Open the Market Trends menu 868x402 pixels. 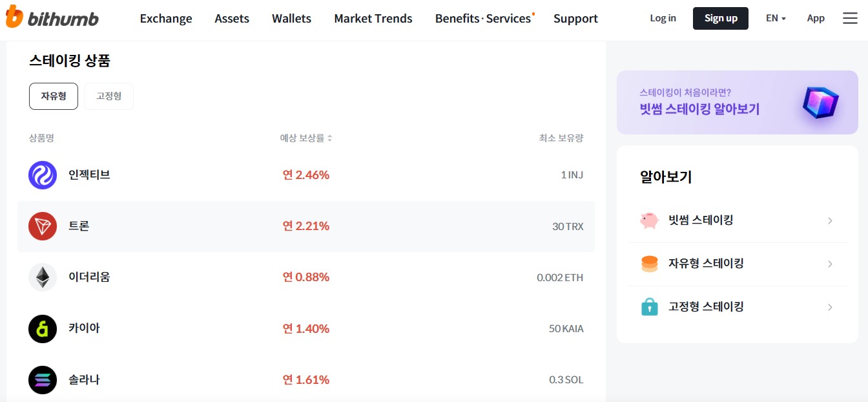pos(373,18)
